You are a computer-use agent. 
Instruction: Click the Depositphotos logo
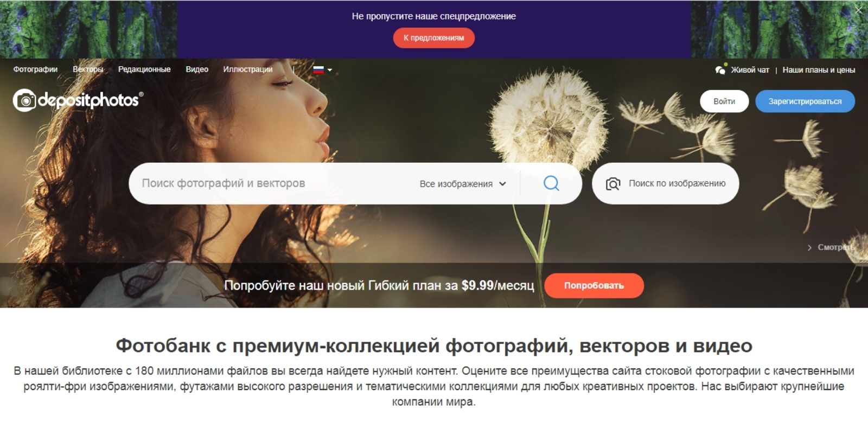78,100
